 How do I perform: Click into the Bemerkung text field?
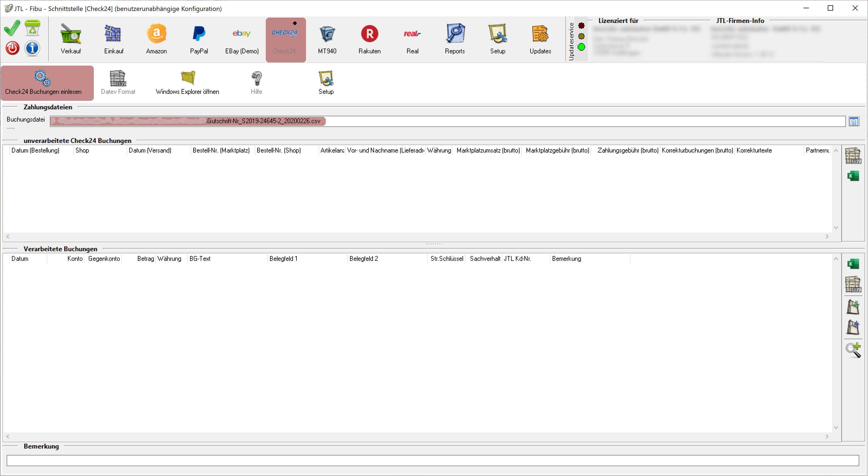(x=432, y=461)
